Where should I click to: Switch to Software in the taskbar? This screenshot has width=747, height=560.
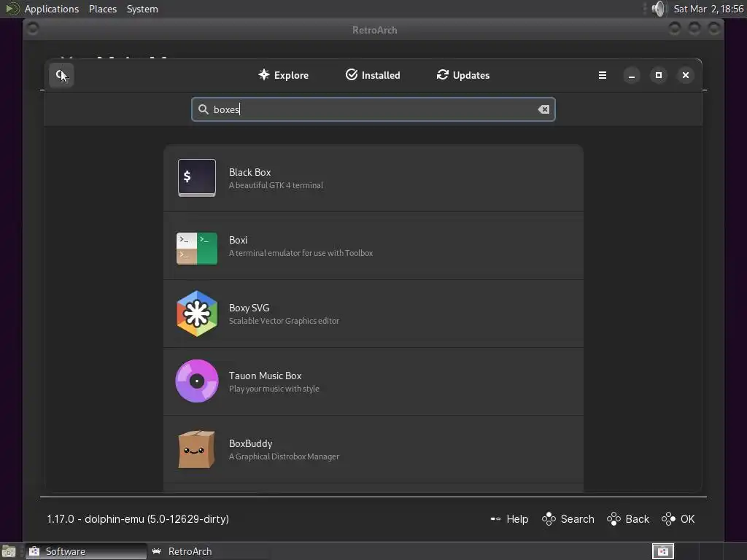coord(86,551)
